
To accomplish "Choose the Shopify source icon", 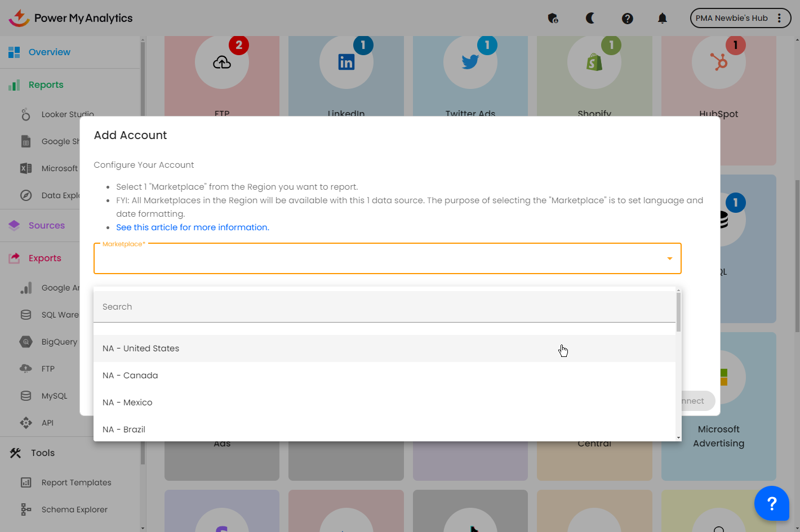I will pos(594,62).
